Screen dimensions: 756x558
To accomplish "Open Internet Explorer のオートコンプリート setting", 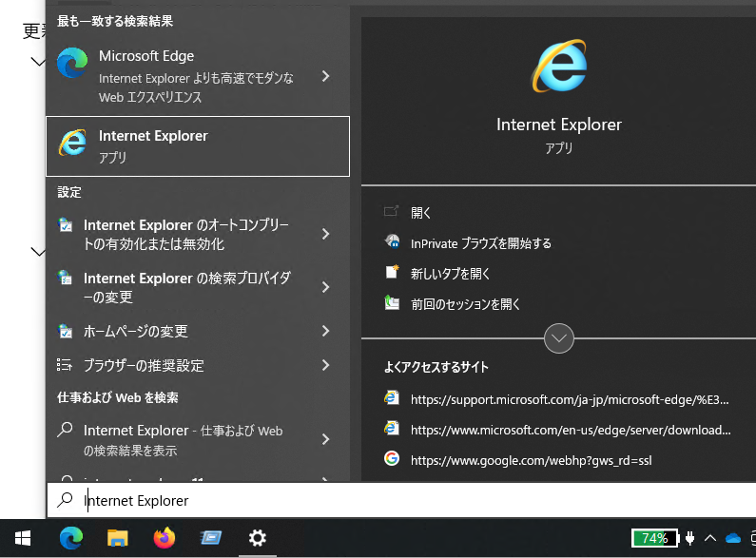I will 185,234.
